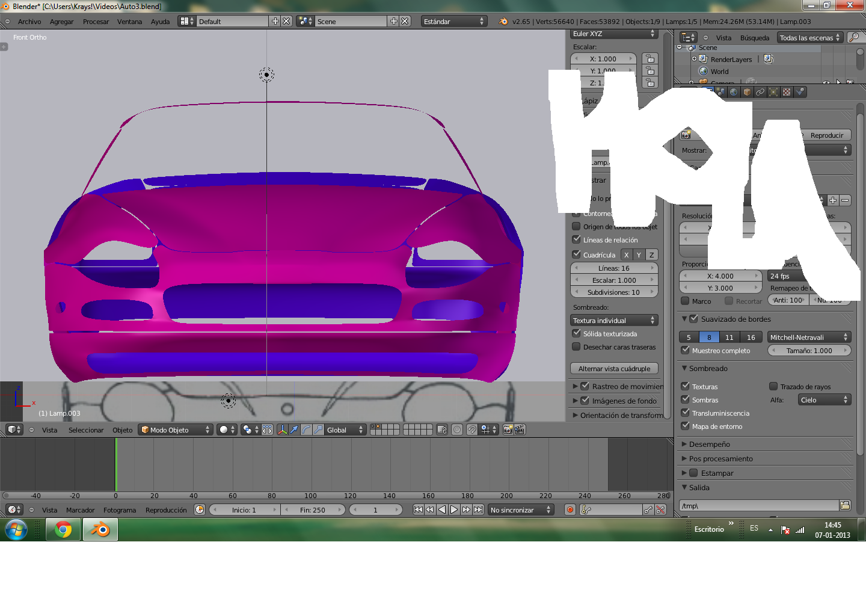Viewport: 866px width, 616px height.
Task: Expand the 'Desempeño' panel
Action: [x=710, y=444]
